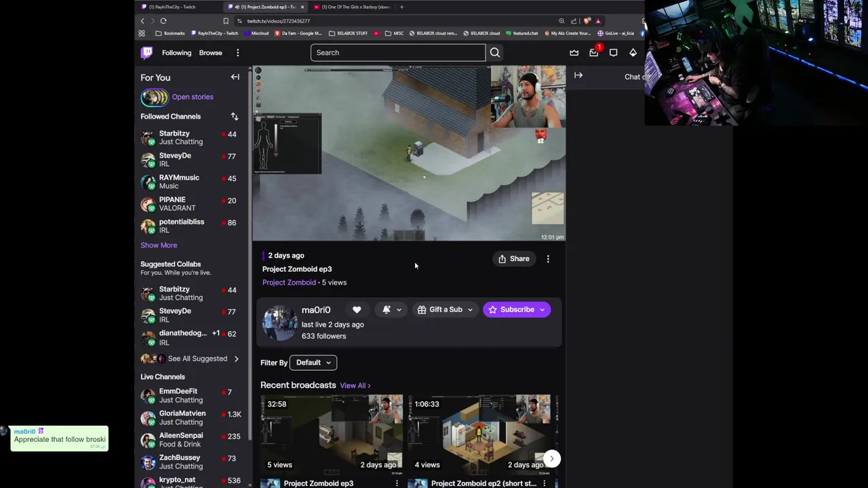This screenshot has height=488, width=868.
Task: Reload the browser page
Action: click(163, 21)
